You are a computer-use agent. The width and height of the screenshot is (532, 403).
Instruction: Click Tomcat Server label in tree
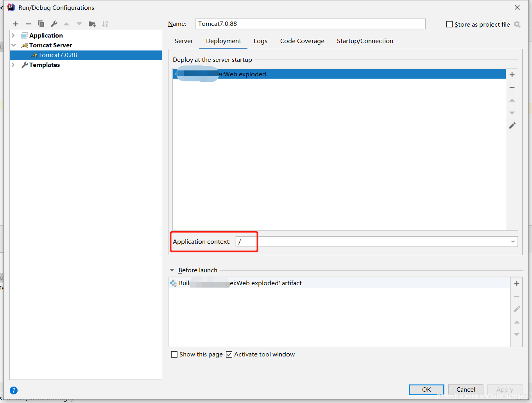point(51,45)
